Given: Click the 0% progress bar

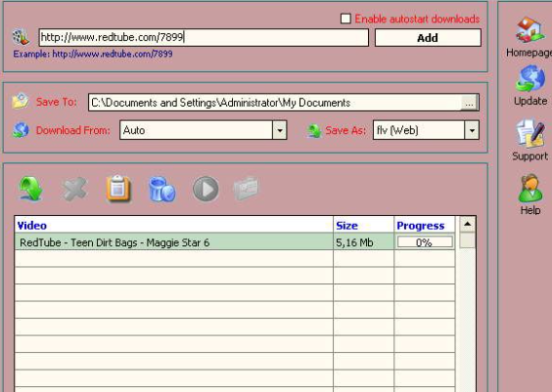Looking at the screenshot, I should (425, 242).
